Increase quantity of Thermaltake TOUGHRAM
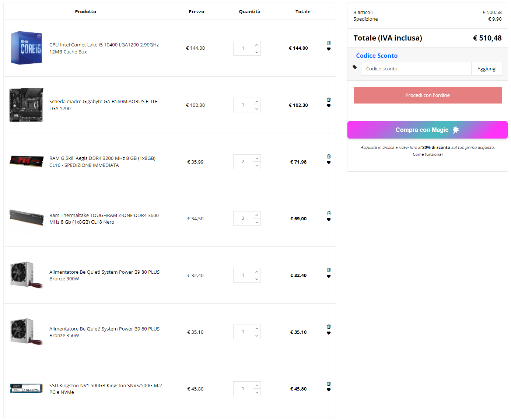 (257, 215)
